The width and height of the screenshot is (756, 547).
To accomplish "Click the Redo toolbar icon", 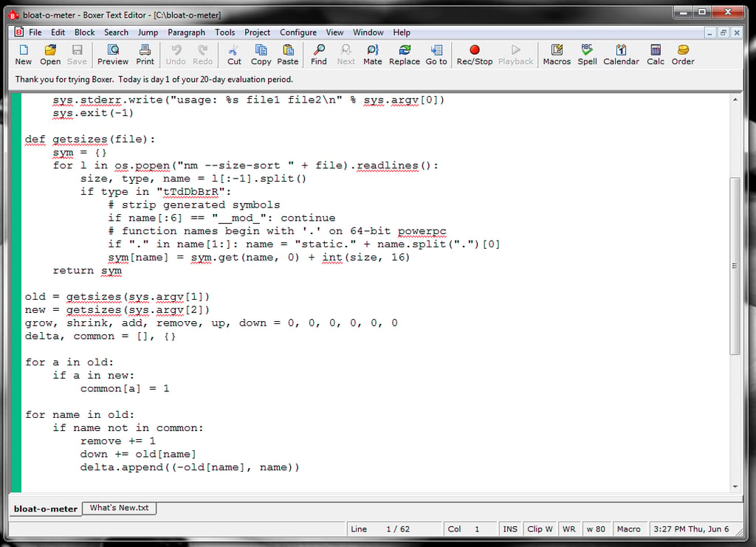I will 202,55.
